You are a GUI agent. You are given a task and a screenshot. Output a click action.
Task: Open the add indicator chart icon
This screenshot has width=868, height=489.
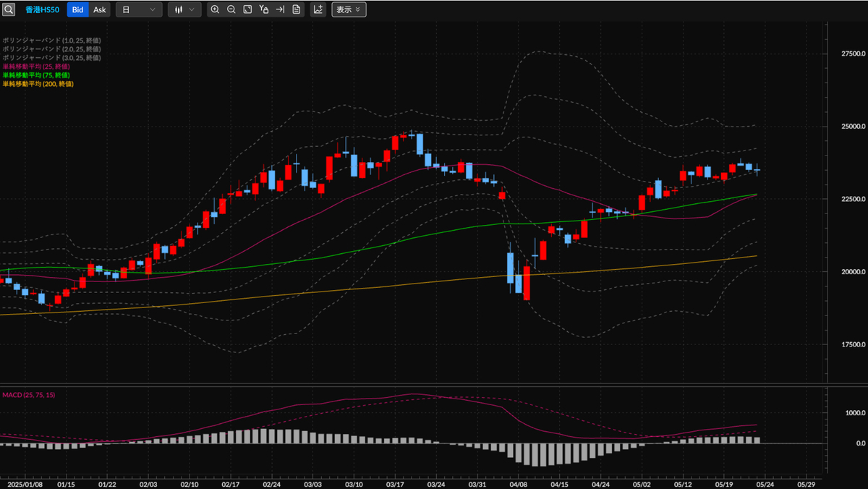click(318, 9)
